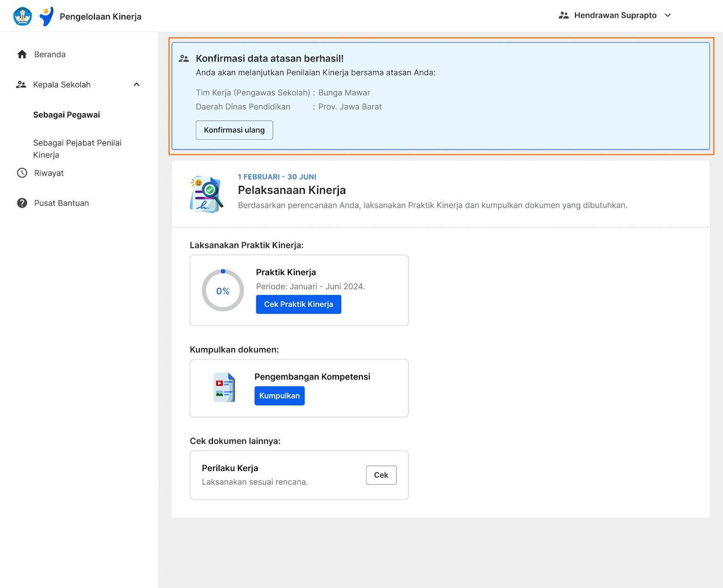Click the Pengelolaan Kinerja header title

100,17
